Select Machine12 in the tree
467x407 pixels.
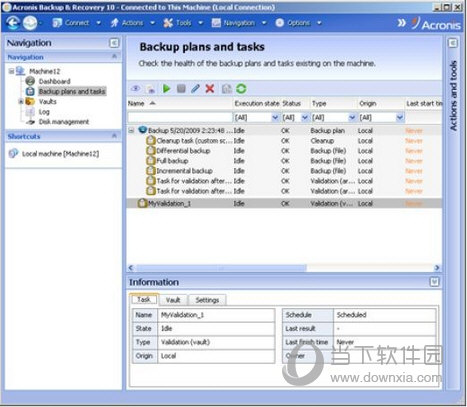(44, 71)
